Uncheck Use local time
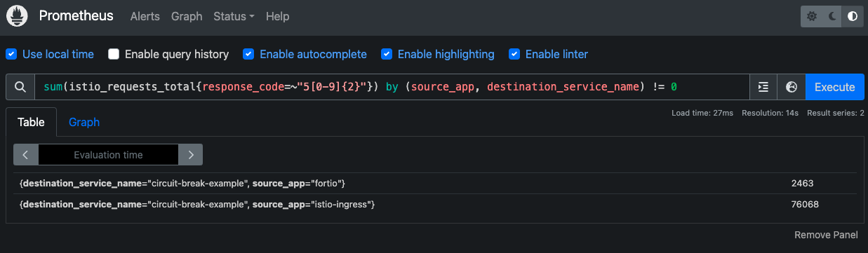 tap(11, 54)
